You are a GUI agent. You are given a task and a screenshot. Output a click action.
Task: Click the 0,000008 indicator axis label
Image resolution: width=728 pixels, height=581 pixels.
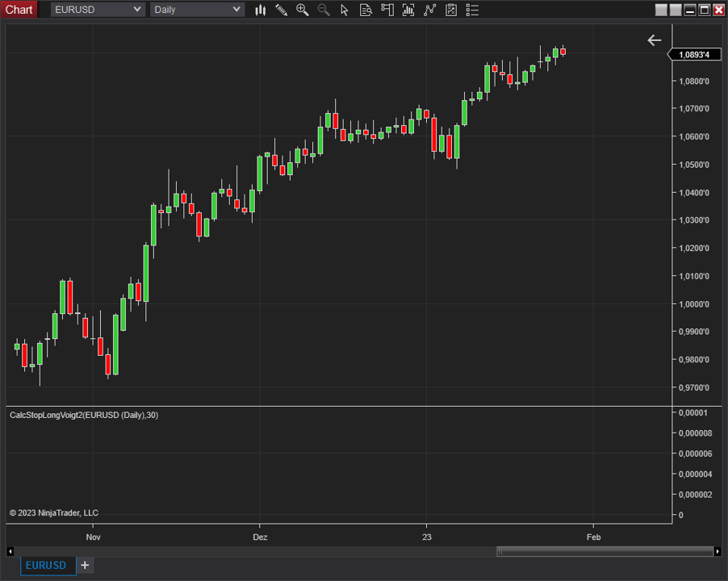pyautogui.click(x=696, y=433)
